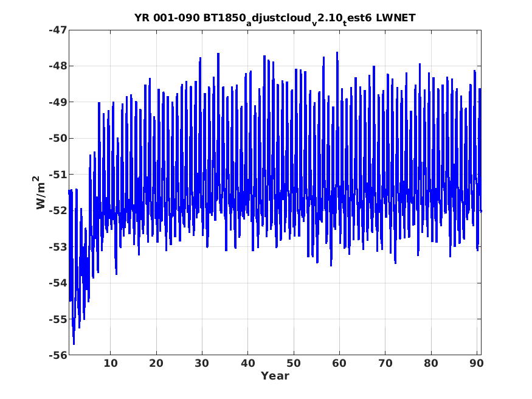Viewport: 532px width, 399px height.
Task: Click the x-axis tick label 90
Action: point(477,363)
